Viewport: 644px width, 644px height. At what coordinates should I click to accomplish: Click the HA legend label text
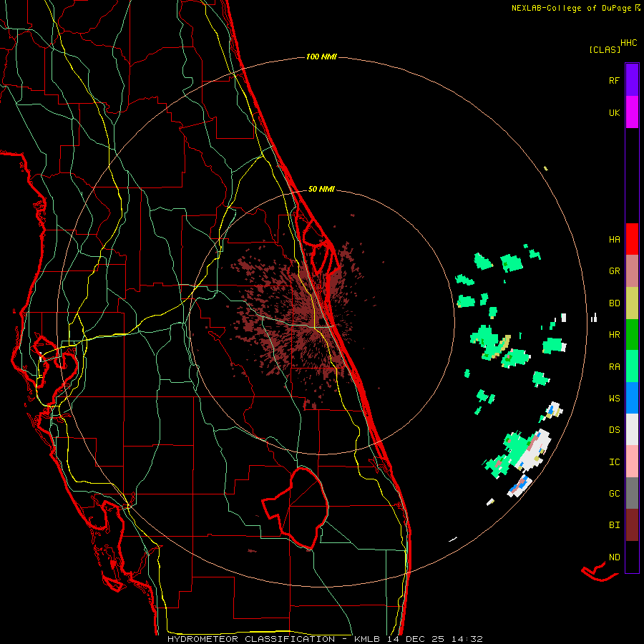(614, 240)
